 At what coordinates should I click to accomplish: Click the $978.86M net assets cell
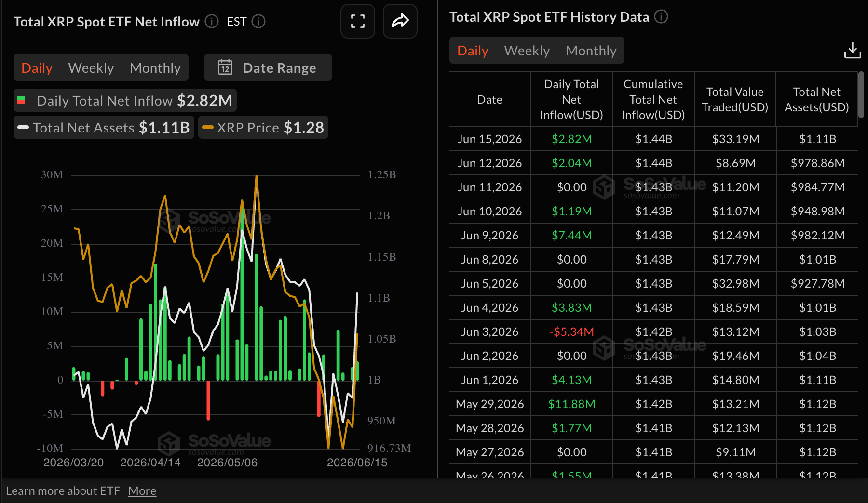(x=818, y=163)
